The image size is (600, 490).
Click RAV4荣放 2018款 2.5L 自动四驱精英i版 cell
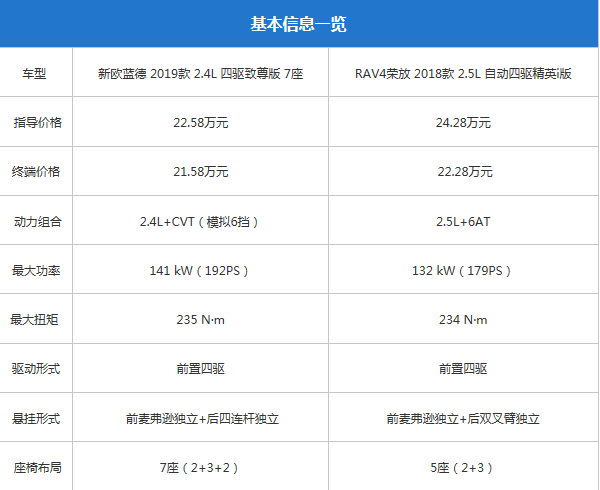tap(463, 73)
